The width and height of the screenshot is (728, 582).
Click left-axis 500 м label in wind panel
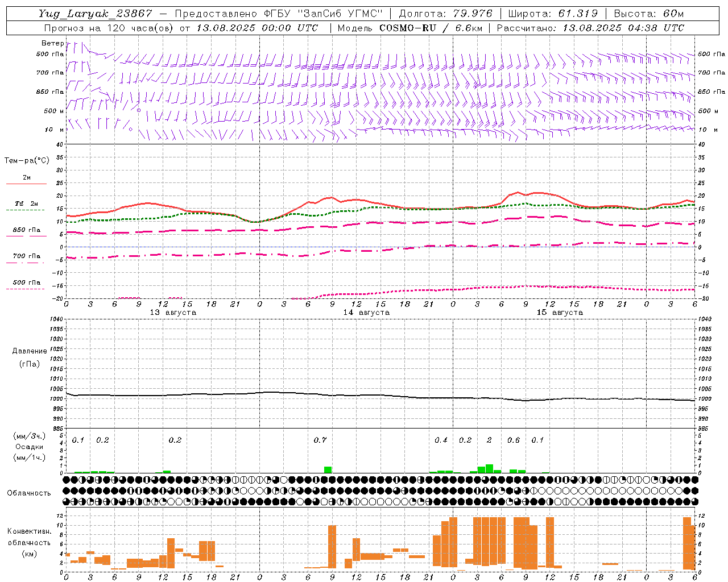[54, 111]
